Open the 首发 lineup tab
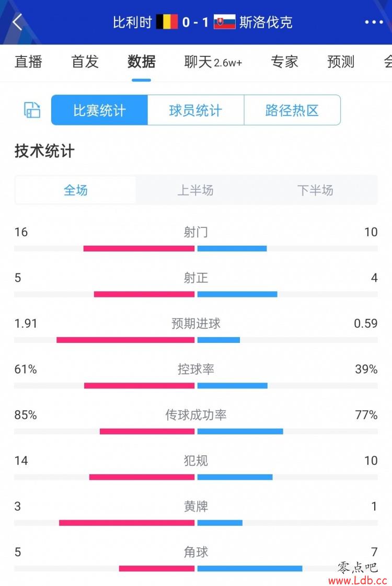Viewport: 392px width, 586px height. pos(85,62)
